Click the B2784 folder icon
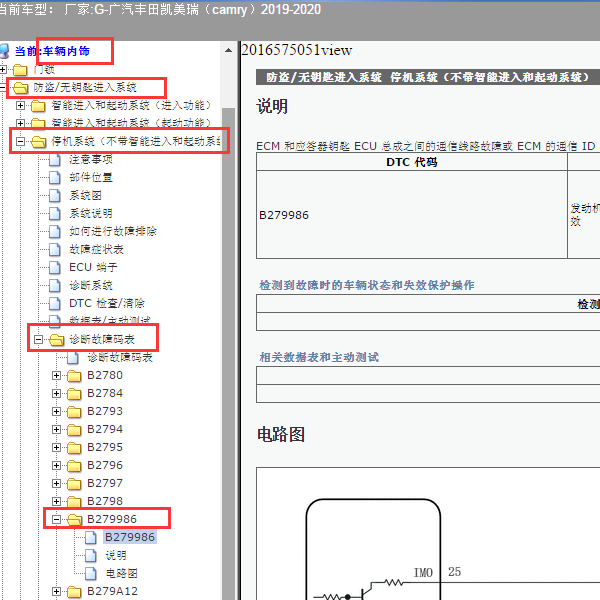This screenshot has height=600, width=600. pyautogui.click(x=74, y=394)
